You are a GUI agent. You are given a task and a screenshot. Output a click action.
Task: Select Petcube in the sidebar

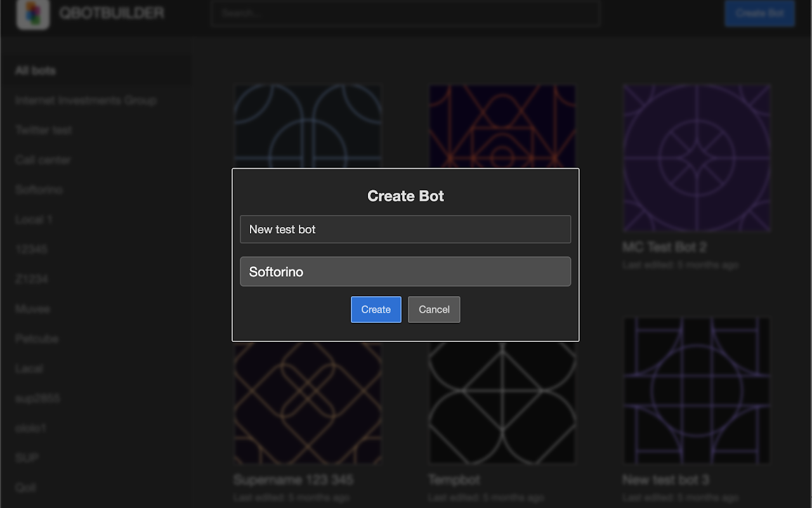point(37,339)
